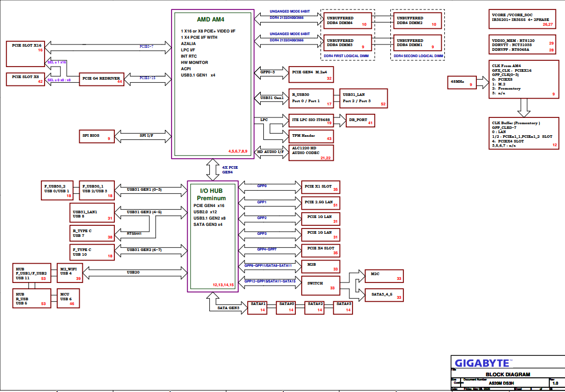Click the HD AUDIO I/F bus label
The width and height of the screenshot is (565, 392).
coord(270,152)
